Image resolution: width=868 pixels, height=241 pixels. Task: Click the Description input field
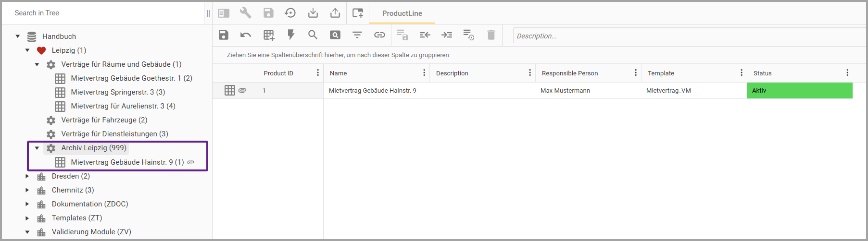click(688, 36)
